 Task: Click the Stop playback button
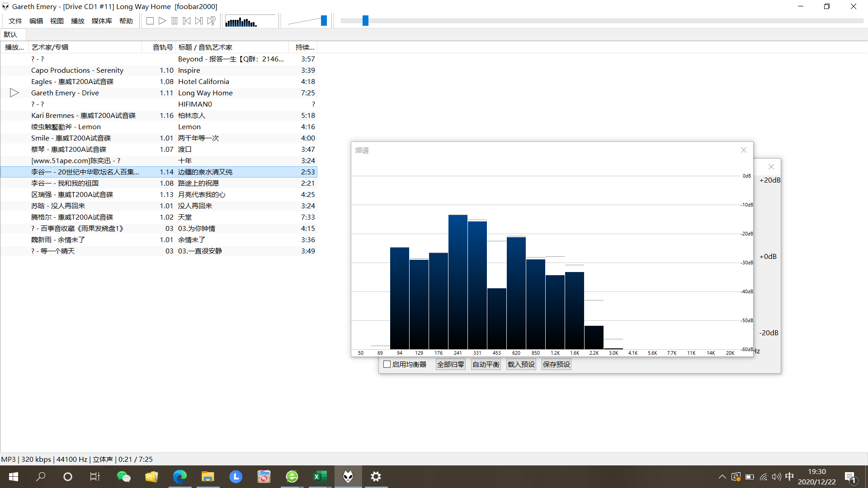point(150,21)
